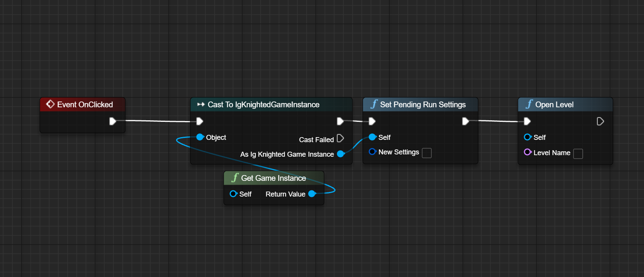Click the New Settings value box
The width and height of the screenshot is (644, 277).
coord(427,153)
